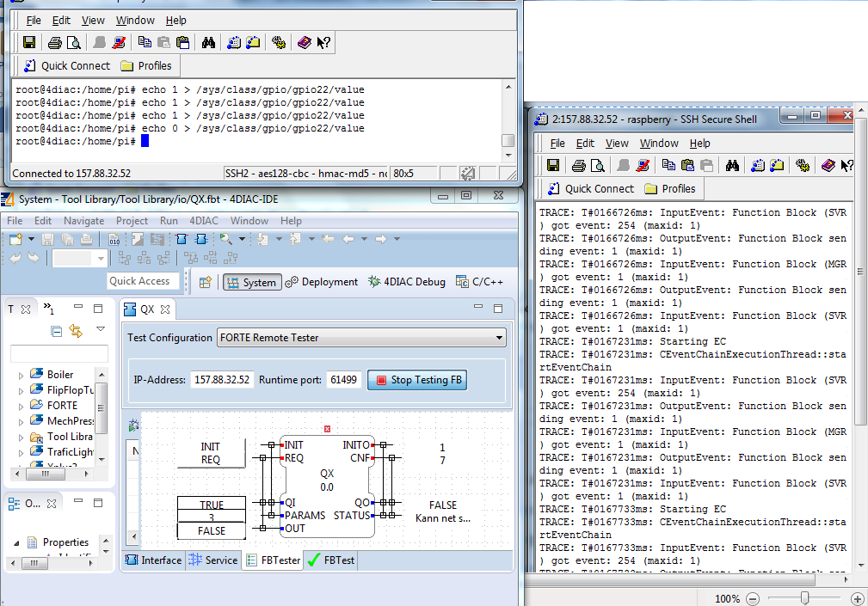Click Print icon in top SSH window toolbar

point(55,43)
